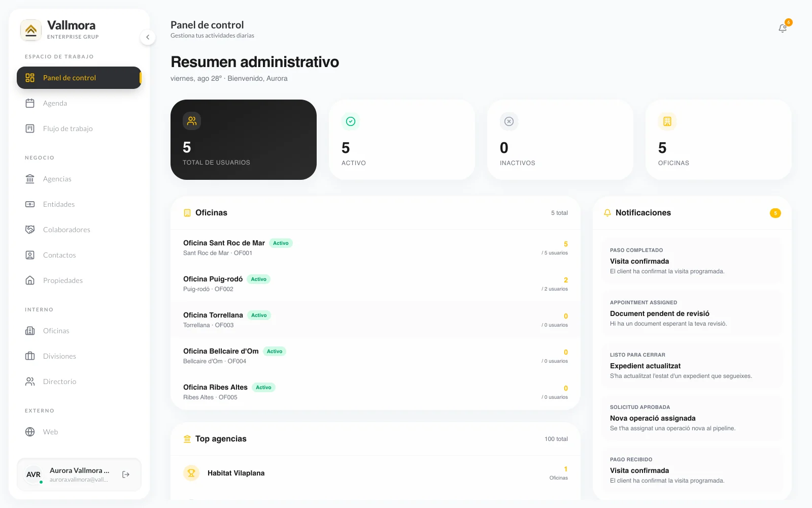Open the notifications bell in the header

coord(783,28)
